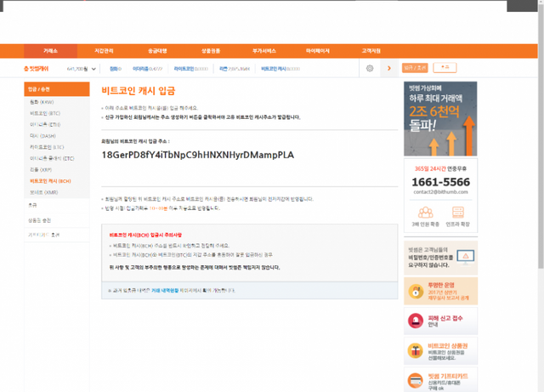Open the 마이페이지 menu tab
This screenshot has height=392, width=544.
pos(317,51)
